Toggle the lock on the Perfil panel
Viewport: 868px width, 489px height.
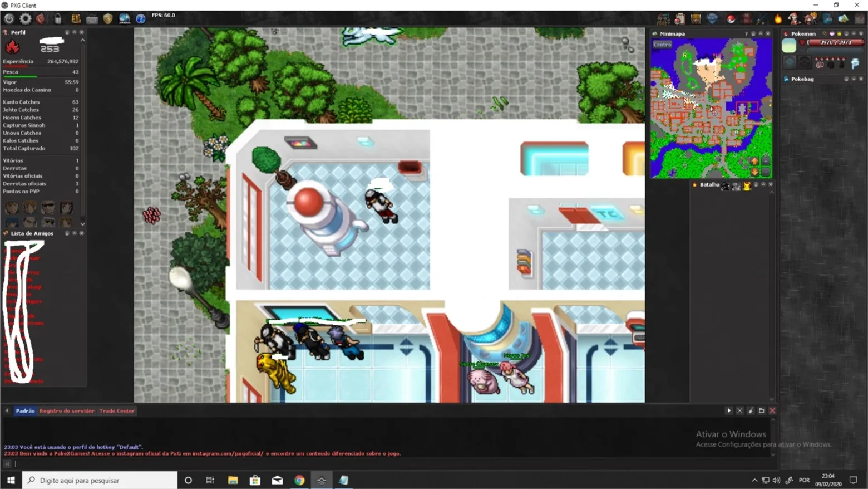click(x=67, y=32)
